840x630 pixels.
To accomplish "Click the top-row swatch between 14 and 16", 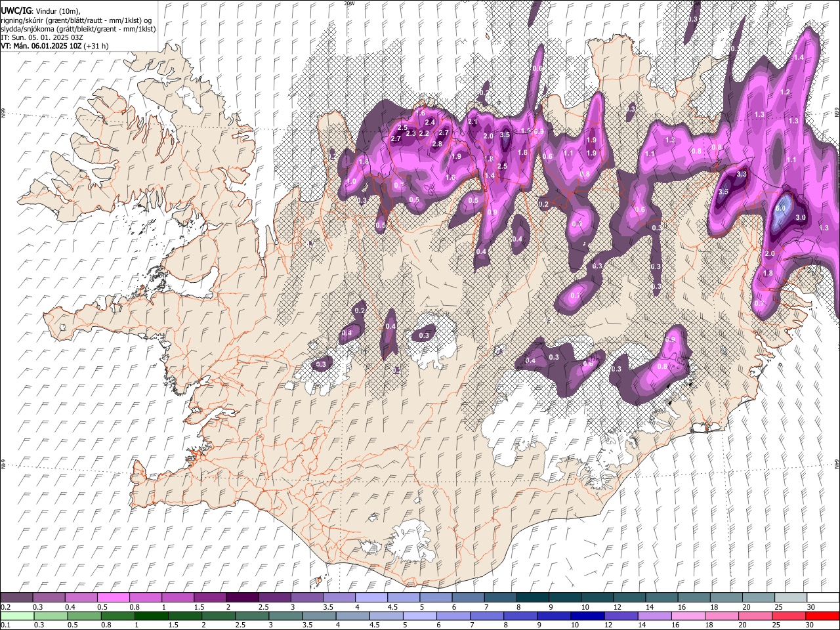I will coord(661,597).
